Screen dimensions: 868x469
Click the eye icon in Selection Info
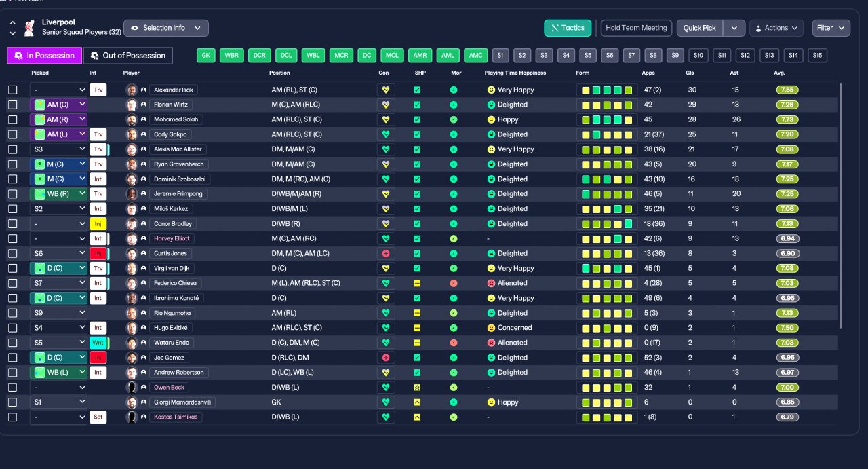pyautogui.click(x=135, y=28)
